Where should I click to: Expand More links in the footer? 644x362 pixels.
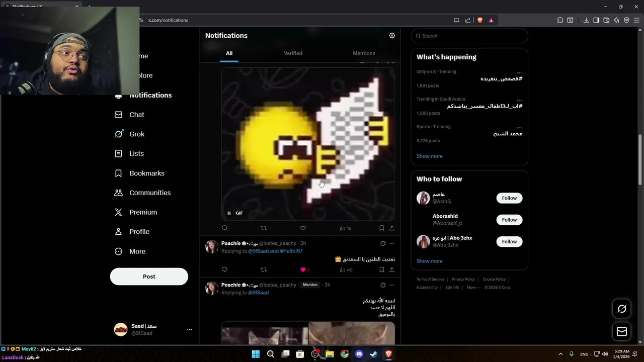pyautogui.click(x=473, y=288)
